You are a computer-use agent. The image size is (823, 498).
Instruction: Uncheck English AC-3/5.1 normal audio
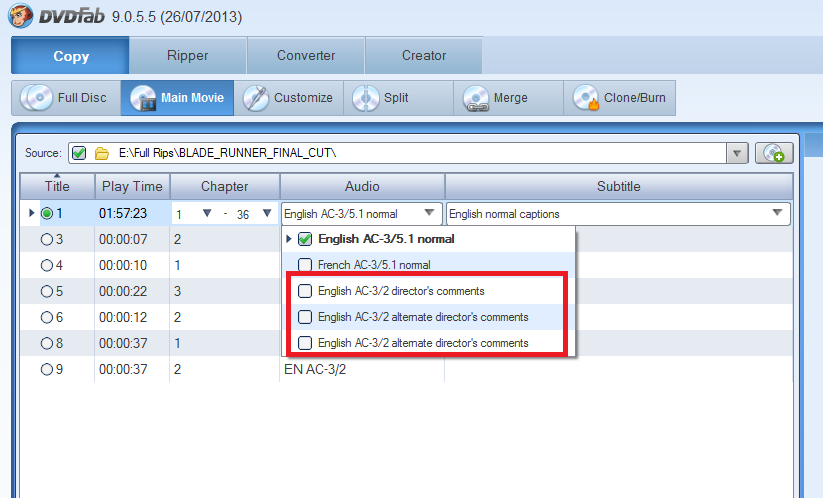click(305, 239)
